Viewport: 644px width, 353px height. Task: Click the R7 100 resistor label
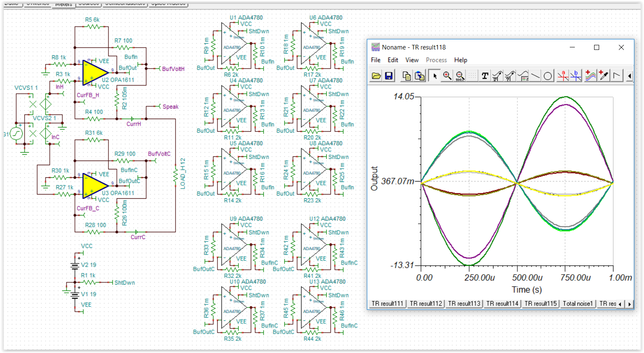click(123, 41)
